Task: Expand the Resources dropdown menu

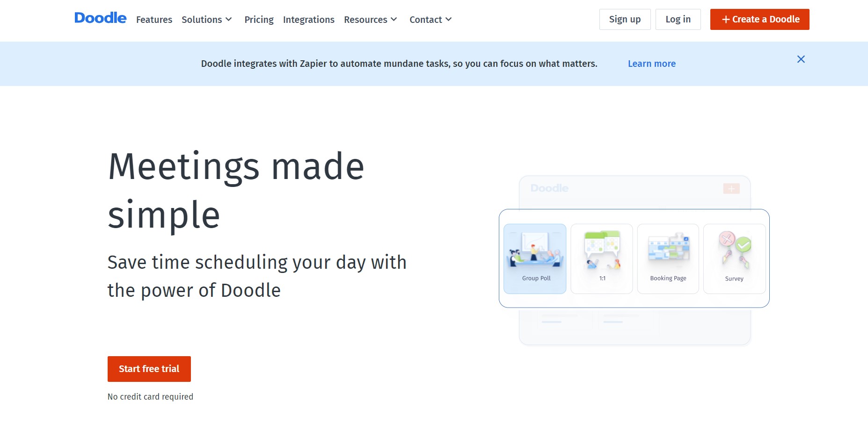Action: (x=370, y=20)
